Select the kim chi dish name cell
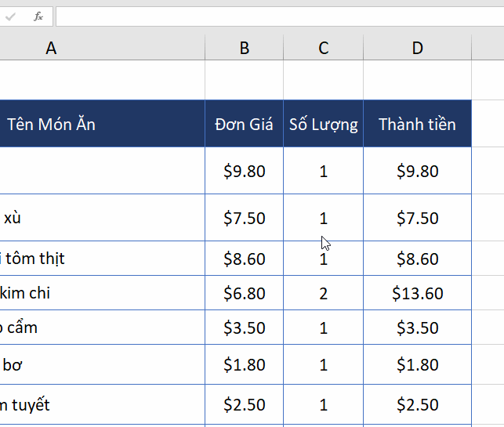The image size is (504, 427). pos(102,293)
